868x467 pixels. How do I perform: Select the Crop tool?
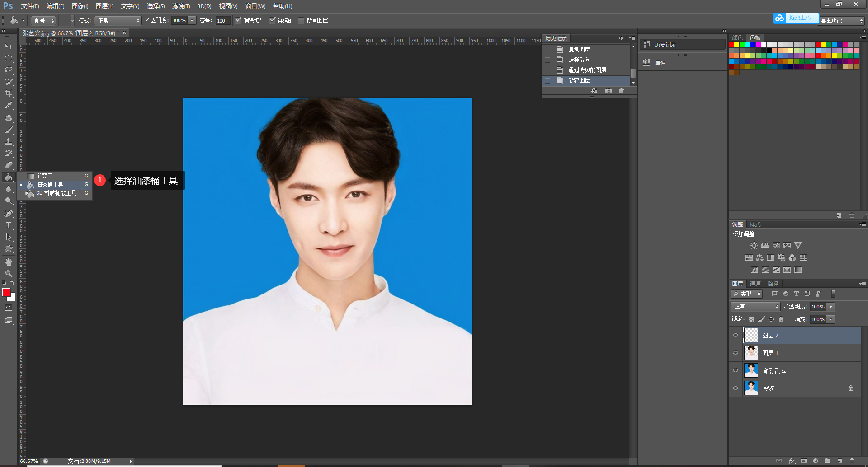coord(8,93)
